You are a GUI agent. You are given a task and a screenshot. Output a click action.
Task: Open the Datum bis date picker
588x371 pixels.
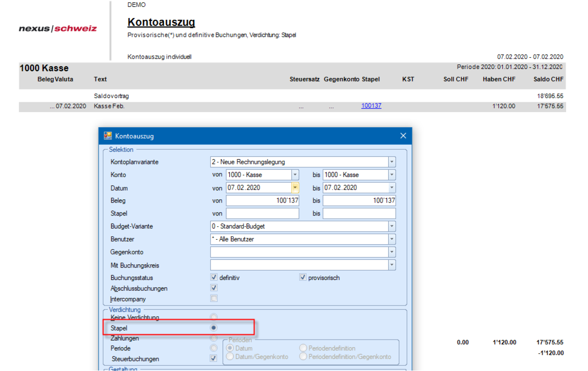tap(392, 188)
